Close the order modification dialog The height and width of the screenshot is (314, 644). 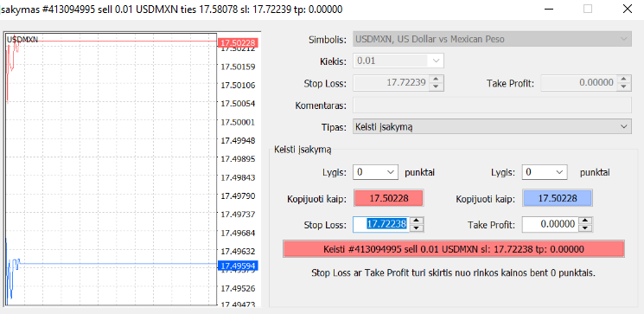(628, 9)
